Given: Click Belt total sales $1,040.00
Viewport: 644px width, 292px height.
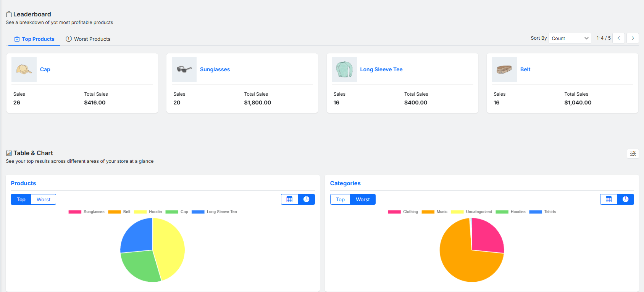Looking at the screenshot, I should coord(578,103).
